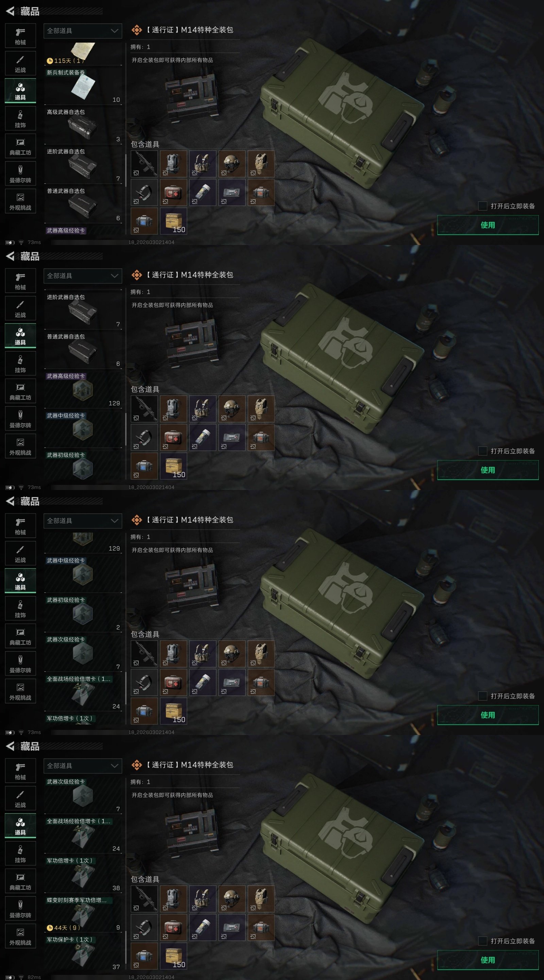The height and width of the screenshot is (980, 544).
Task: Expand 全部道具 dropdown above 新兵制式装备券 list
Action: (x=83, y=31)
